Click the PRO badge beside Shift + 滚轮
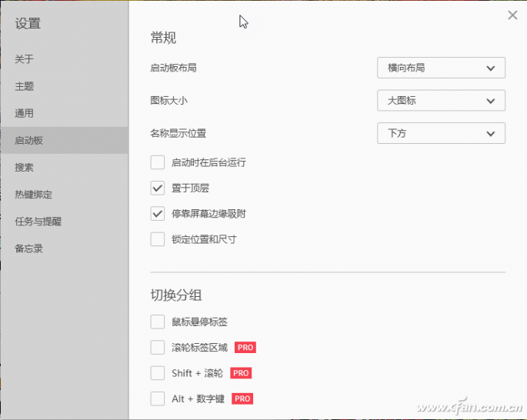 point(241,373)
